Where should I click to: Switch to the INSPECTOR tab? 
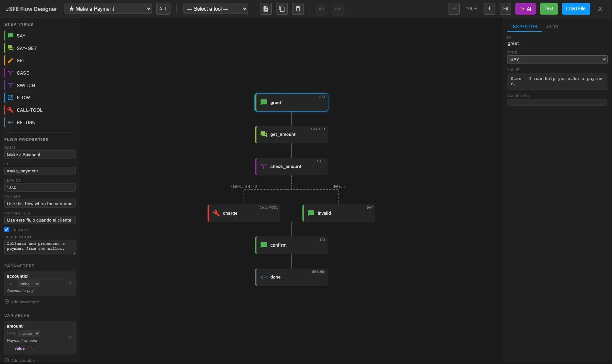pyautogui.click(x=524, y=26)
